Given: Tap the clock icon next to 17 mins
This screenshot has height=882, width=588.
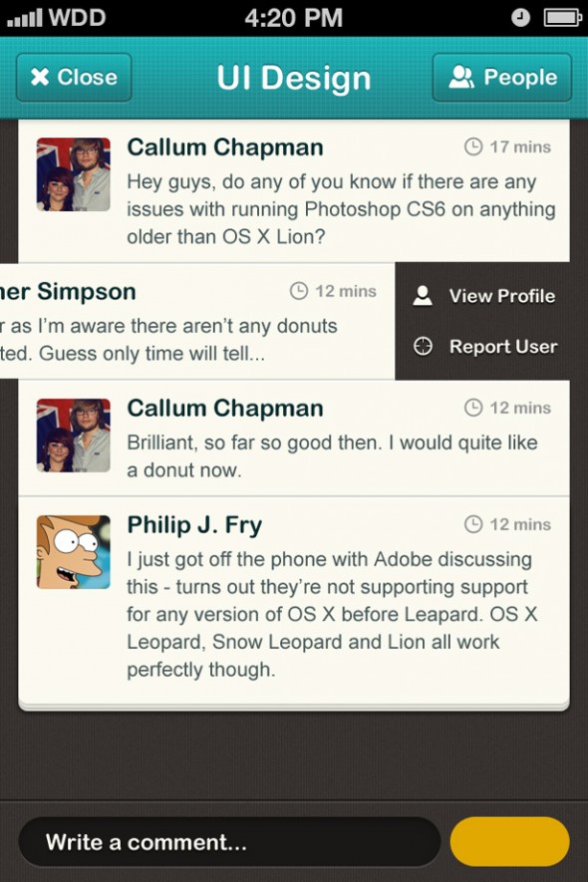Looking at the screenshot, I should (x=473, y=147).
